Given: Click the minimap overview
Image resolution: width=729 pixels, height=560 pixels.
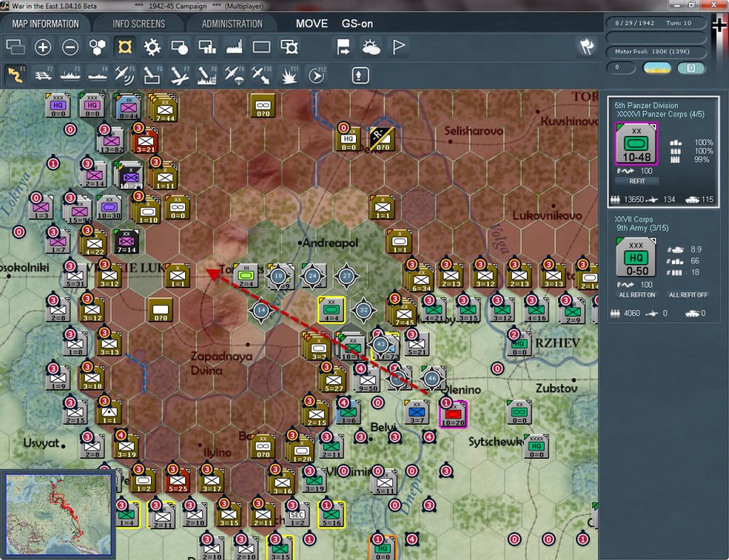Looking at the screenshot, I should pos(58,514).
